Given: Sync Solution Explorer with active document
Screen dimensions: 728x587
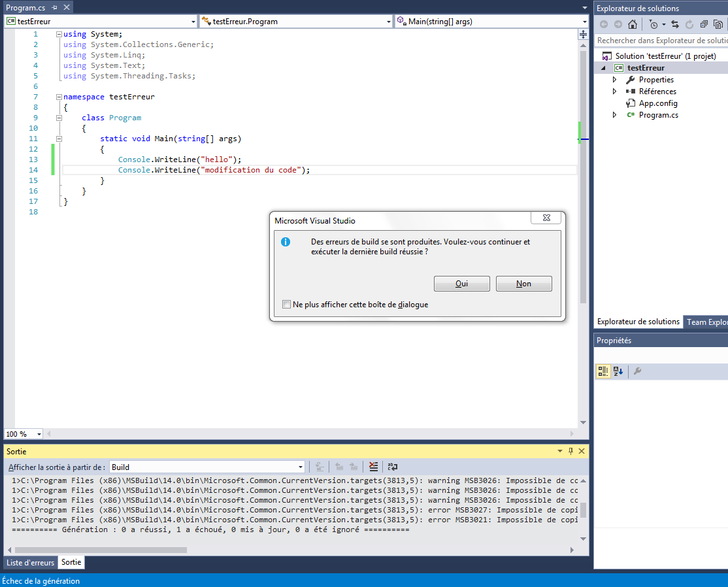Looking at the screenshot, I should [674, 24].
